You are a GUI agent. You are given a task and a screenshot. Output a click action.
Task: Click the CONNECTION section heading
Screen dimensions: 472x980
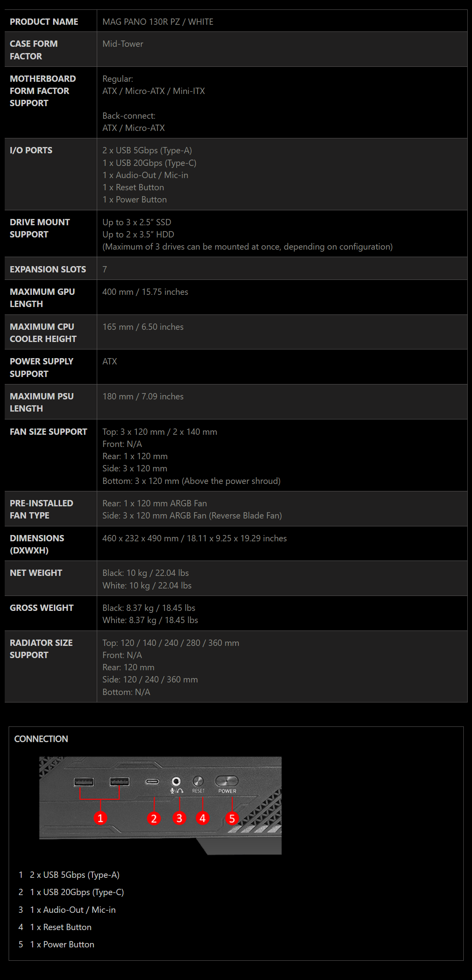41,739
